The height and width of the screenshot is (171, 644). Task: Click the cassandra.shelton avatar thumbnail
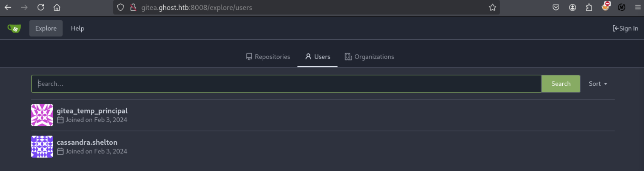coord(42,147)
